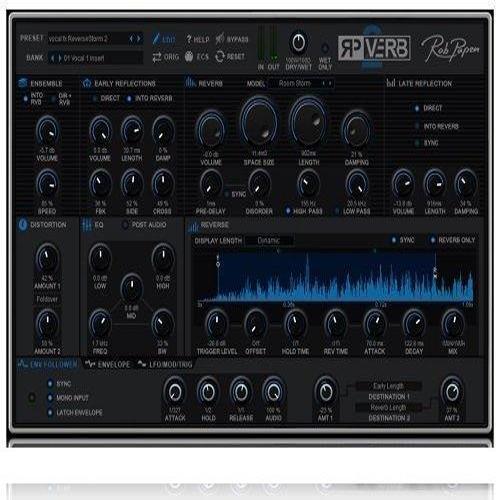This screenshot has height=500, width=500.
Task: Click the Ensemble section icon
Action: coord(23,83)
